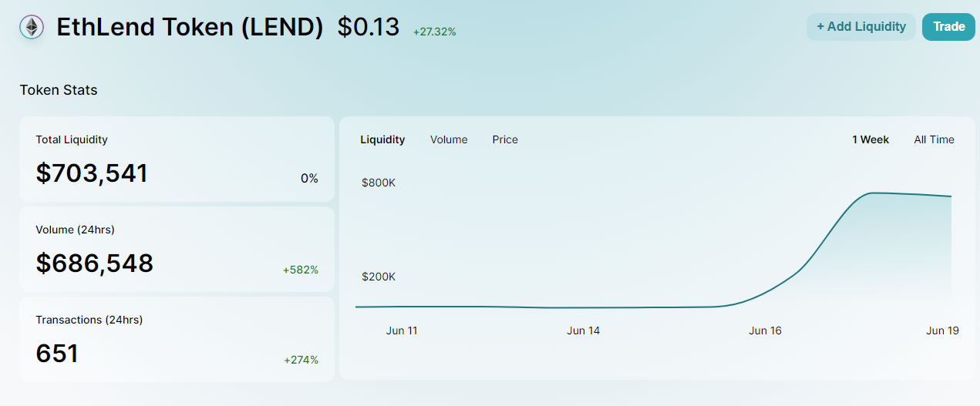Click the Jun 19 axis label
Screen dimensions: 980x406
pos(942,331)
